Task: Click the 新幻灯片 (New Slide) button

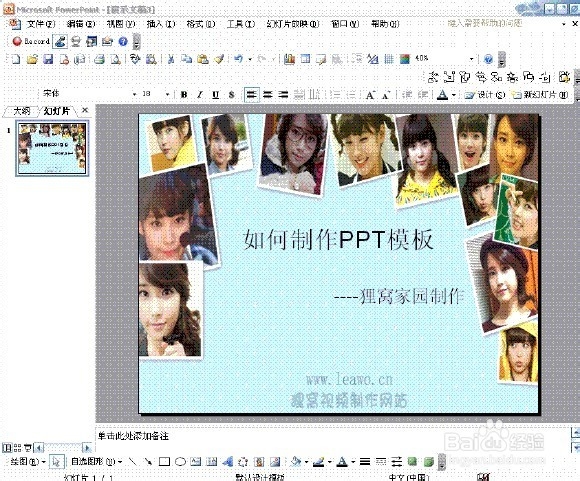Action: click(x=540, y=95)
